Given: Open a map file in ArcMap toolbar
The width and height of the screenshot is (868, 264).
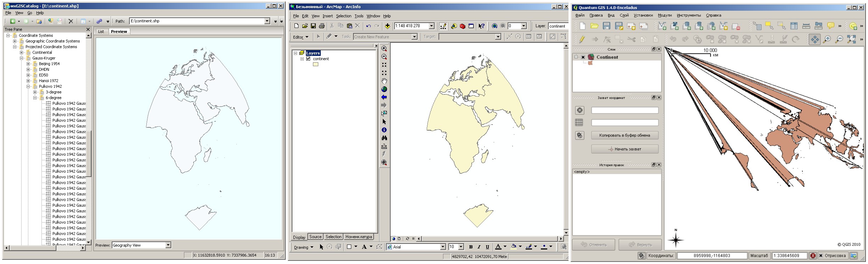Looking at the screenshot, I should click(305, 26).
